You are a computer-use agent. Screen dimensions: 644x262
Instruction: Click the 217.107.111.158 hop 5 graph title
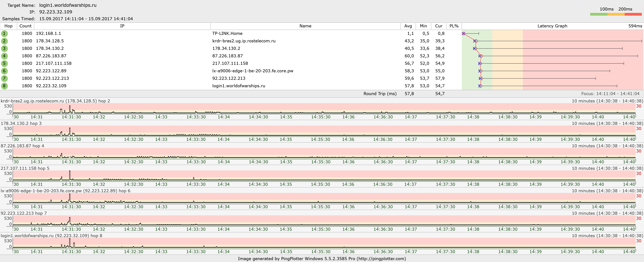point(25,168)
